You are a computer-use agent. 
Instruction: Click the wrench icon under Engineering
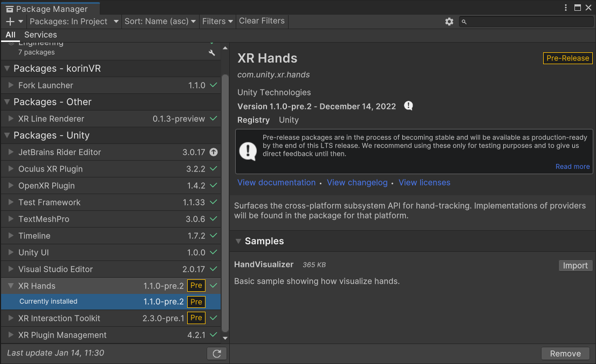point(212,52)
